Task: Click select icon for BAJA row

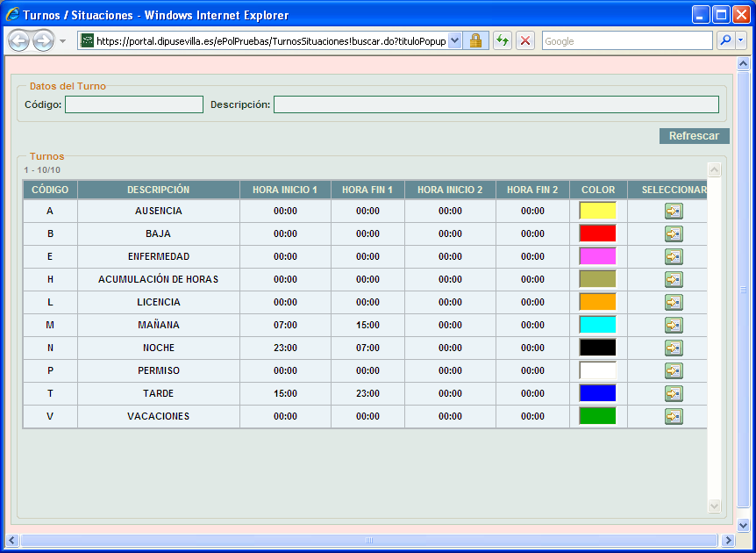Action: pos(673,233)
